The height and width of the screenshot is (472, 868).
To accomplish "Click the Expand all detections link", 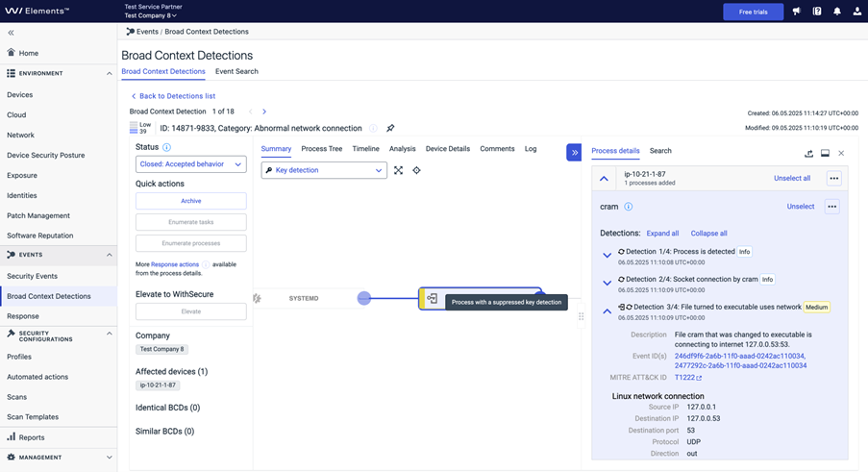I will click(x=662, y=234).
